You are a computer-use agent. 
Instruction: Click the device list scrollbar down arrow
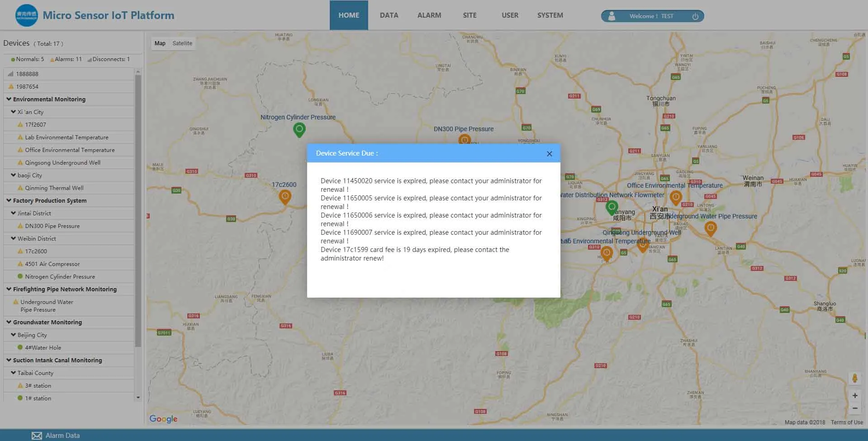point(138,398)
